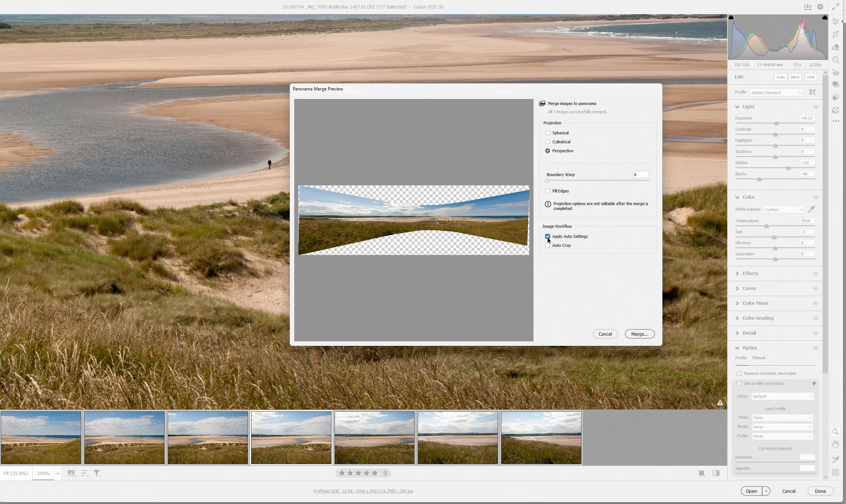The image size is (846, 504).
Task: Select Spherical projection option
Action: tap(548, 133)
